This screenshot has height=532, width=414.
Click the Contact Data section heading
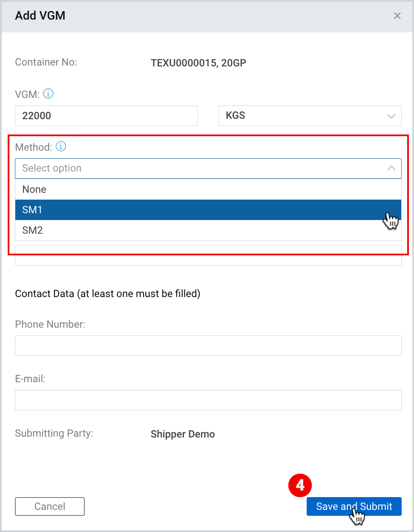click(x=108, y=294)
